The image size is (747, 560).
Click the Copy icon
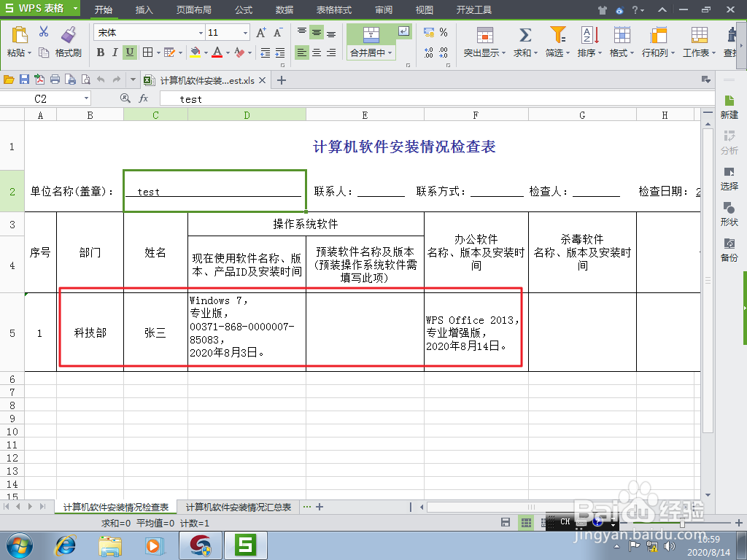[44, 52]
